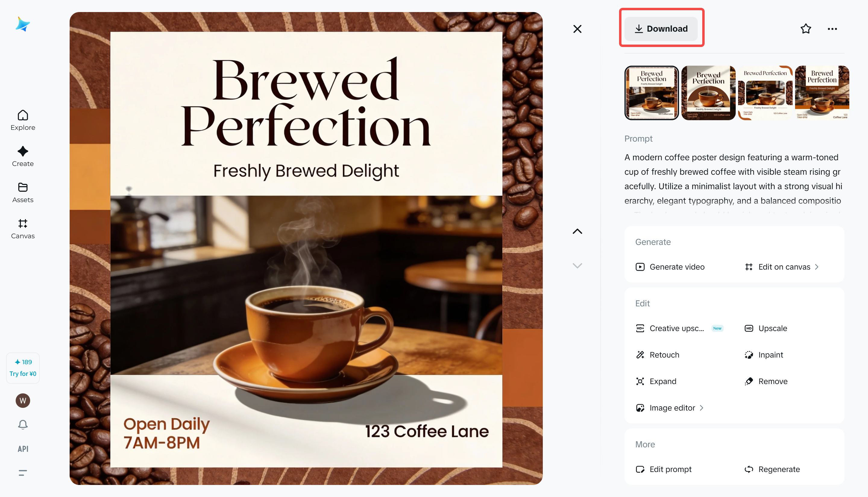The height and width of the screenshot is (497, 868).
Task: Go to next image with down chevron
Action: coord(577,266)
